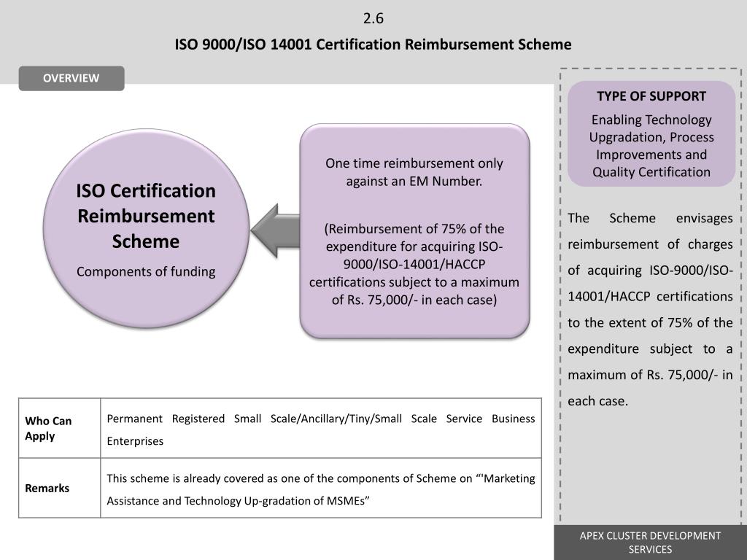747x560 pixels.
Task: Select the 'Permanent Registered Small Scale/Ancillary' cell
Action: pos(321,428)
